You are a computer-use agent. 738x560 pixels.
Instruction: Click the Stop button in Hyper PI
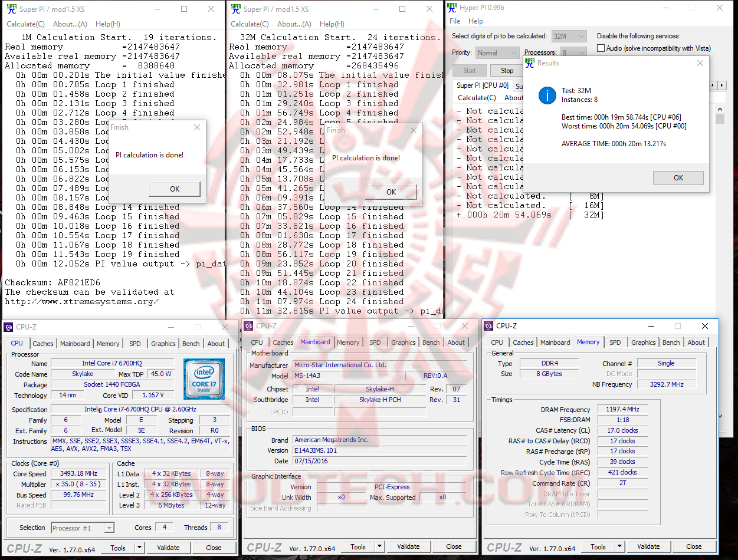point(507,71)
